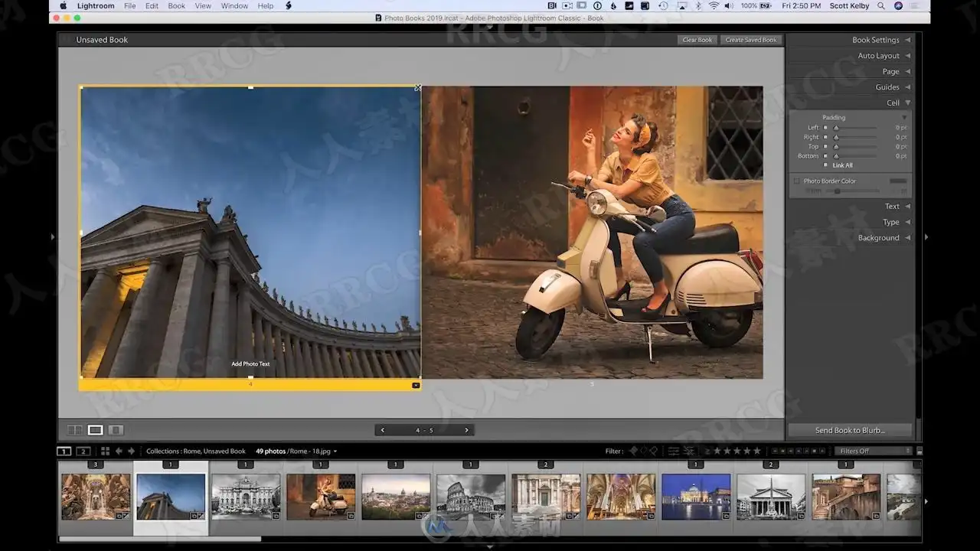Open the Window menu
980x551 pixels.
click(234, 6)
